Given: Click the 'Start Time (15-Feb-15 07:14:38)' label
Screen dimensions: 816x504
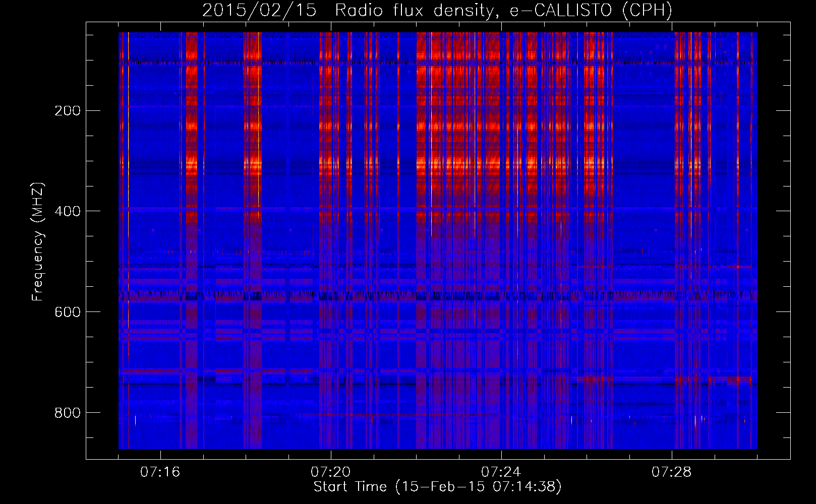Looking at the screenshot, I should 437,487.
